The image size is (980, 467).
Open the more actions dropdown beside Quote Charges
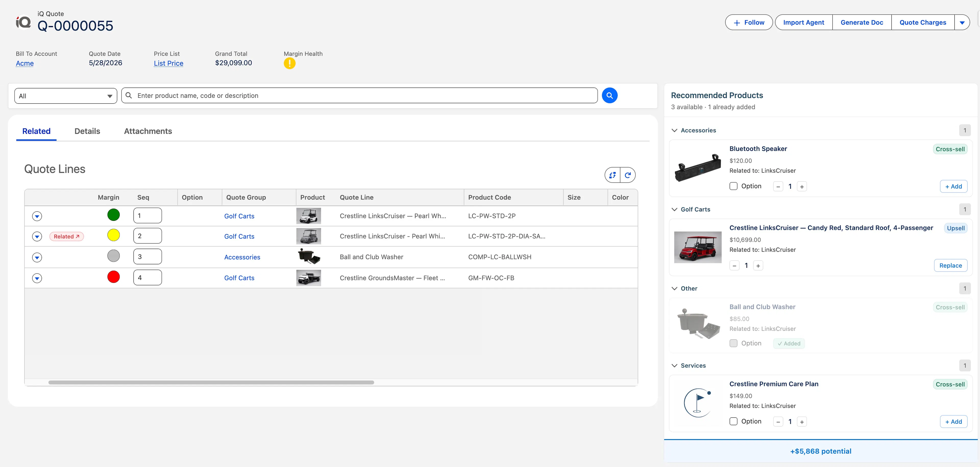(x=962, y=22)
